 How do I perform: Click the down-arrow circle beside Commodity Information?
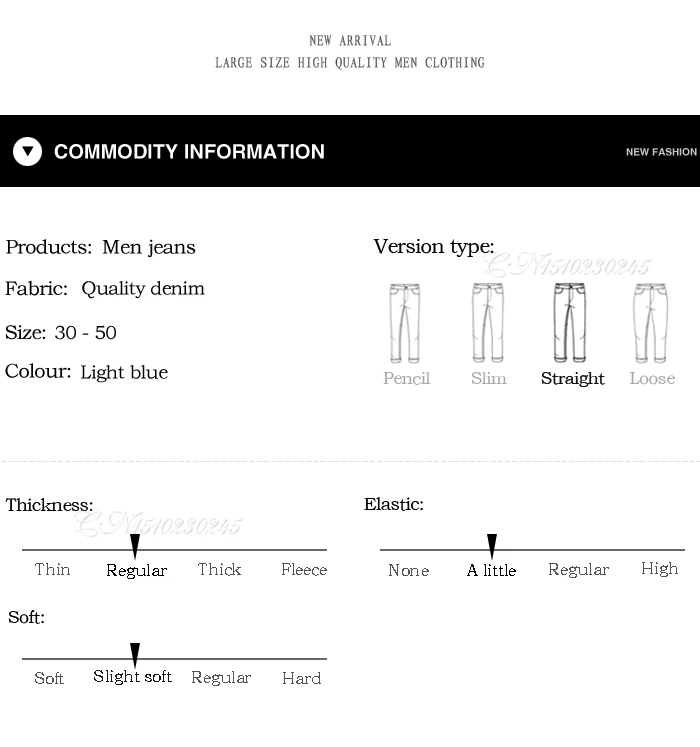point(28,151)
